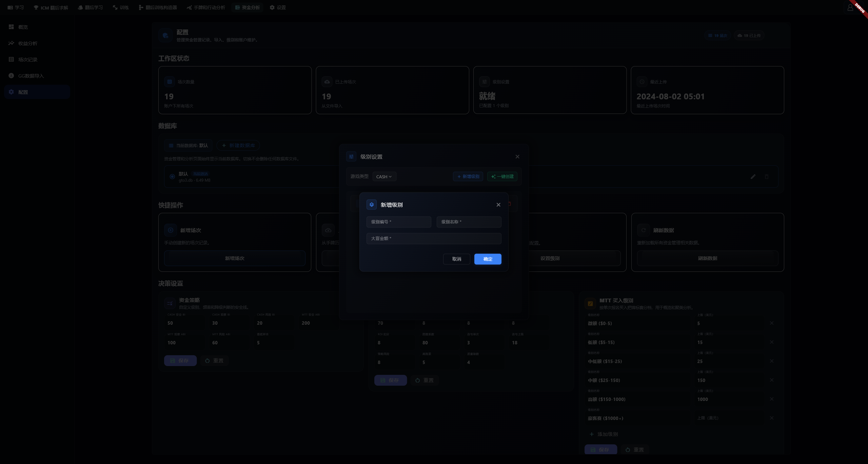Select the 默认 database radio button
This screenshot has height=464, width=868.
click(172, 177)
